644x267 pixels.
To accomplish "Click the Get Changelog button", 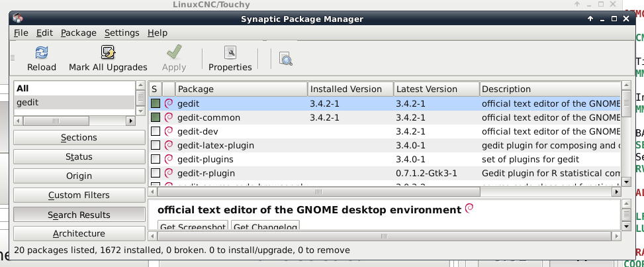I will pos(265,227).
